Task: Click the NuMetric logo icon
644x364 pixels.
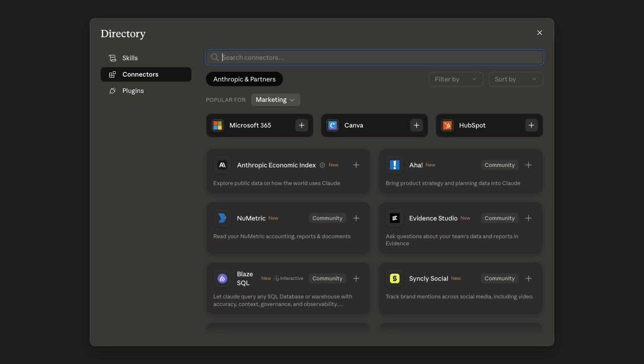Action: [222, 218]
